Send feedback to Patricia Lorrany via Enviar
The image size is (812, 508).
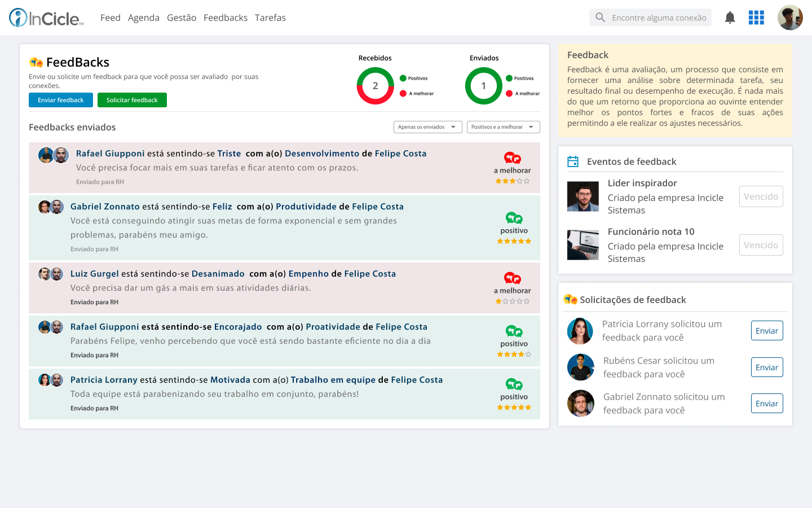[767, 331]
